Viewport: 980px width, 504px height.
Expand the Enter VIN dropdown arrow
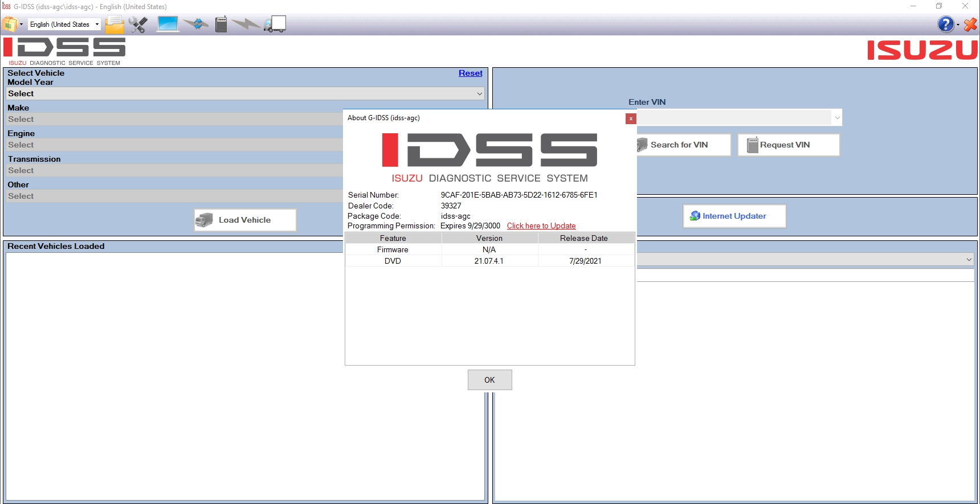pos(837,118)
